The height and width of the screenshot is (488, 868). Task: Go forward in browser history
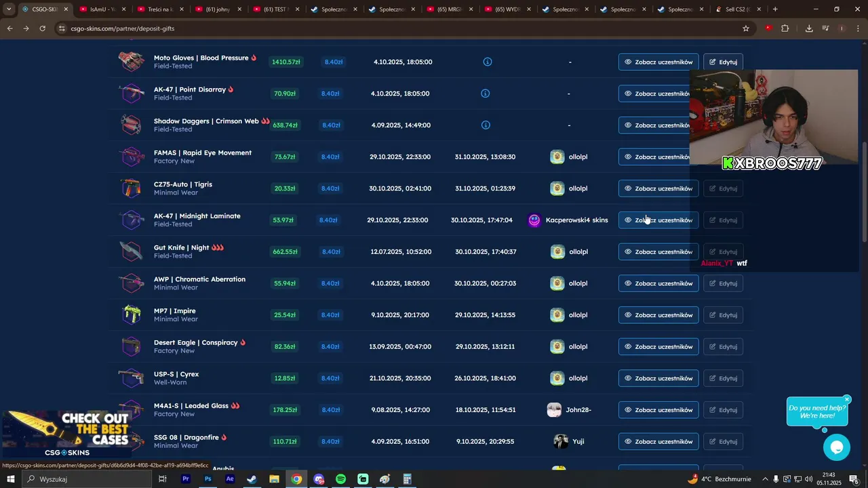tap(26, 28)
